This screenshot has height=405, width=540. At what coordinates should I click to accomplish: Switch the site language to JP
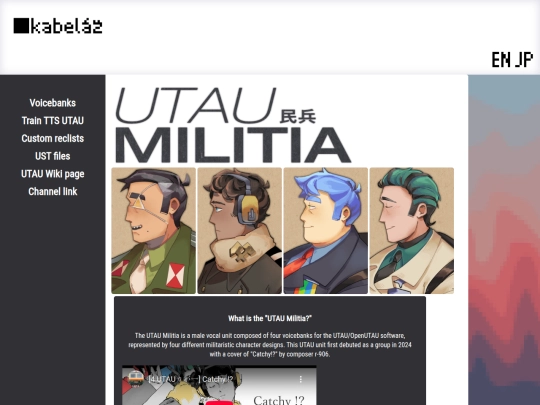(524, 60)
